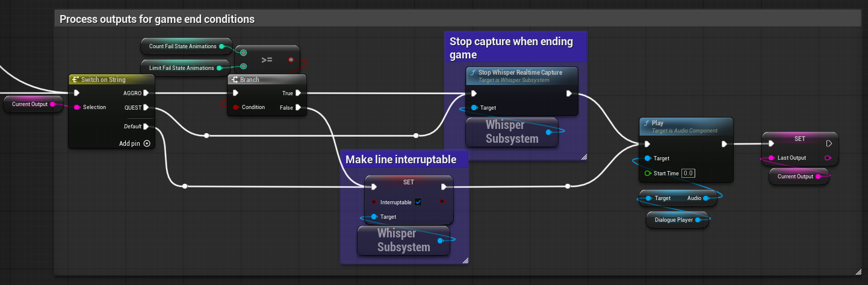This screenshot has width=868, height=285.
Task: Click the greater-or-equal comparison node
Action: (x=267, y=60)
